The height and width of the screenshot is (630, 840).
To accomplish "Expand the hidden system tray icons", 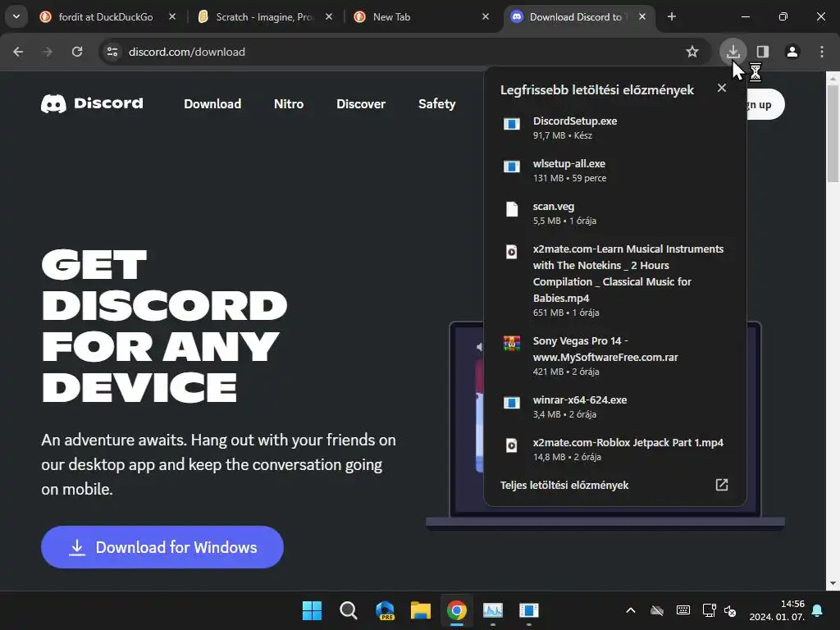I will pyautogui.click(x=631, y=610).
